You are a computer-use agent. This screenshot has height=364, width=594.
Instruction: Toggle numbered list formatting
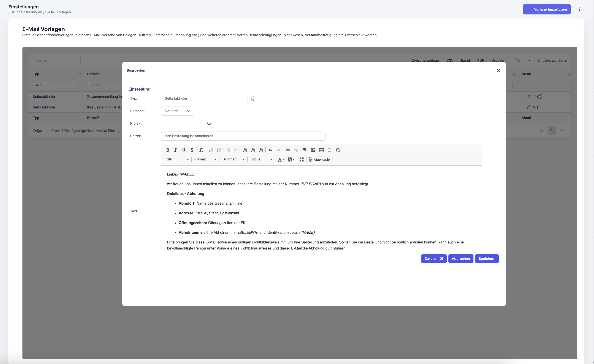click(x=211, y=150)
